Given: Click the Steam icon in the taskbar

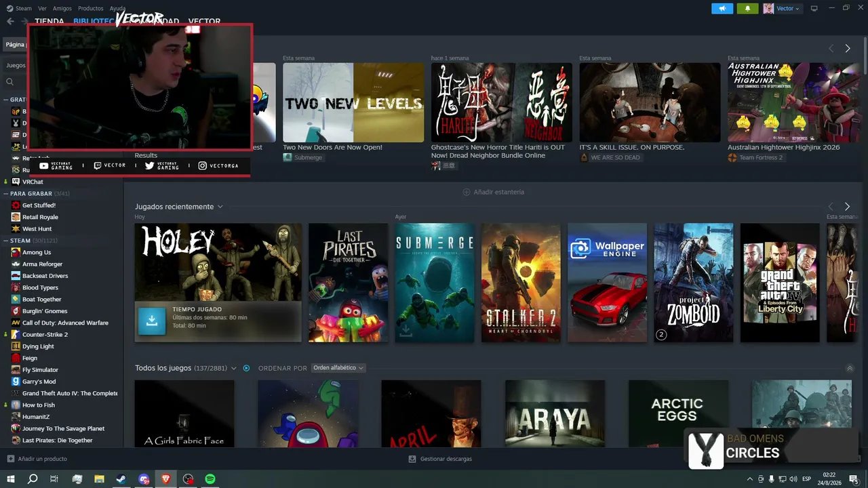Looking at the screenshot, I should pyautogui.click(x=121, y=479).
